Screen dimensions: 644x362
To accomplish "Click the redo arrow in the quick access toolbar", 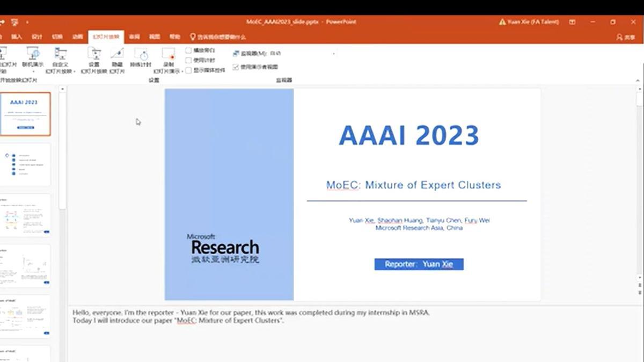I will [x=2, y=22].
